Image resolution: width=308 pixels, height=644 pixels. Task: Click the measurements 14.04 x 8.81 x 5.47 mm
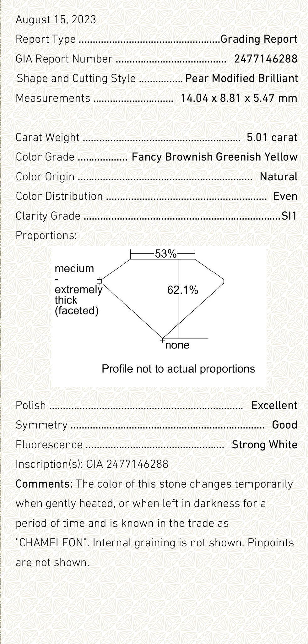click(x=239, y=98)
